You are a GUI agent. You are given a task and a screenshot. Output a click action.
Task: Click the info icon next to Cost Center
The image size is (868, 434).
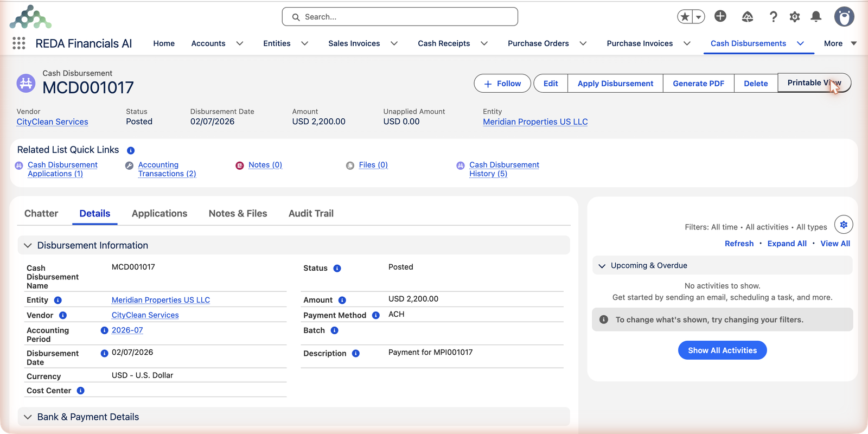click(x=80, y=391)
